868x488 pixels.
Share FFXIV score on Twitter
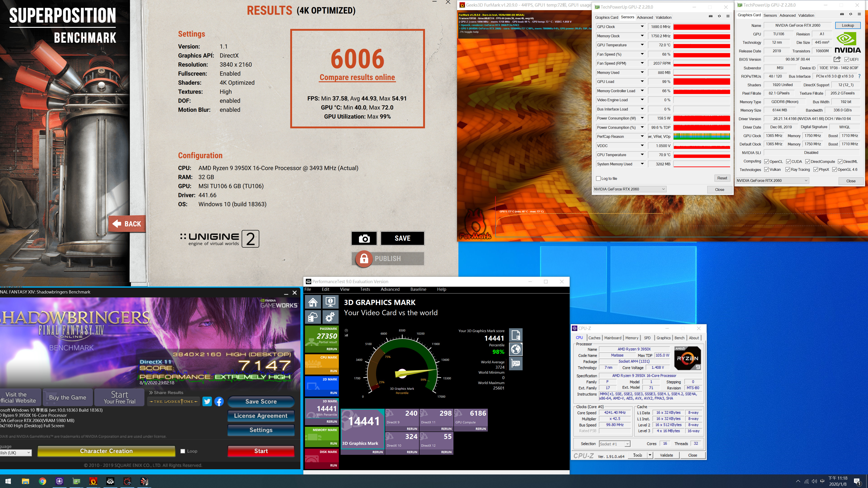tap(207, 401)
